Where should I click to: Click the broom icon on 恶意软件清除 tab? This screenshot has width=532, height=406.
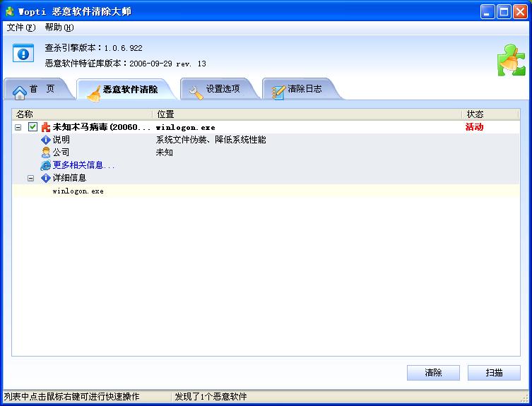[x=94, y=93]
